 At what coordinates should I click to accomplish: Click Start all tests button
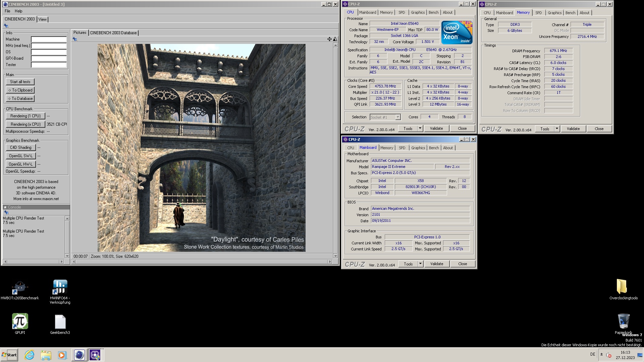[x=20, y=82]
